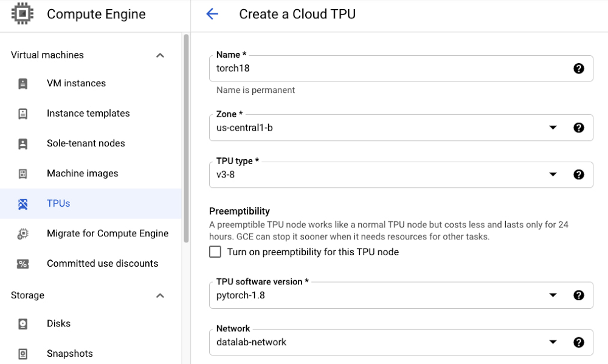Screen dimensions: 608x364
Task: Click the VM instances sidebar icon
Action: pyautogui.click(x=23, y=84)
